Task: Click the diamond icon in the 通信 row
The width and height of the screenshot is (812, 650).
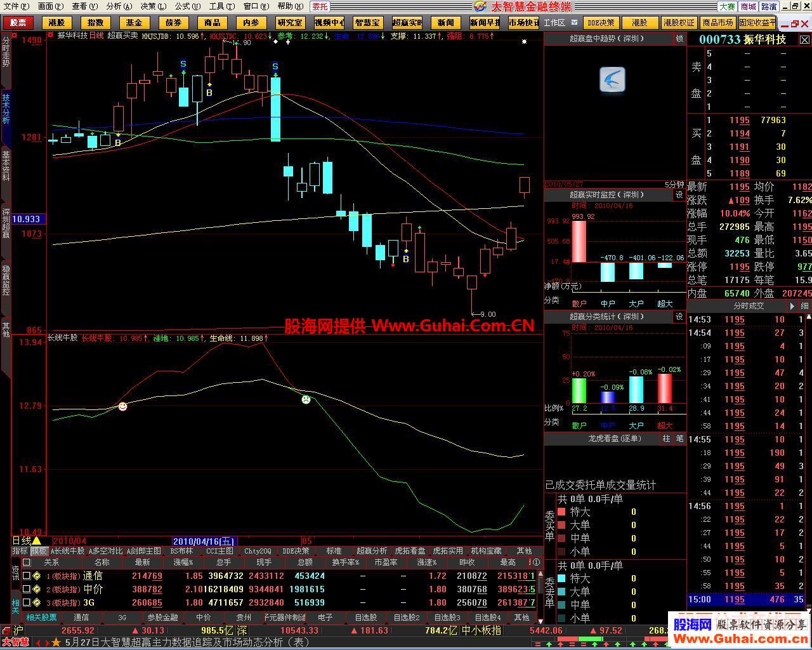Action: (x=37, y=576)
